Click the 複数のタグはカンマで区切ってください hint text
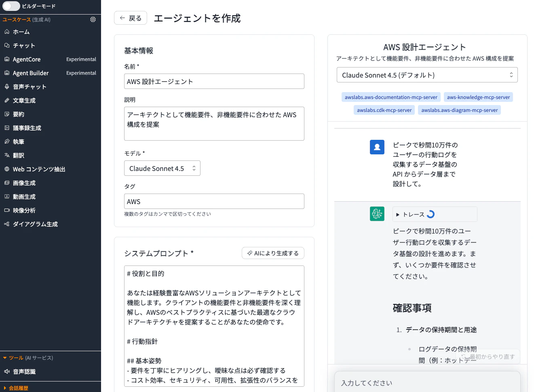 click(x=167, y=214)
